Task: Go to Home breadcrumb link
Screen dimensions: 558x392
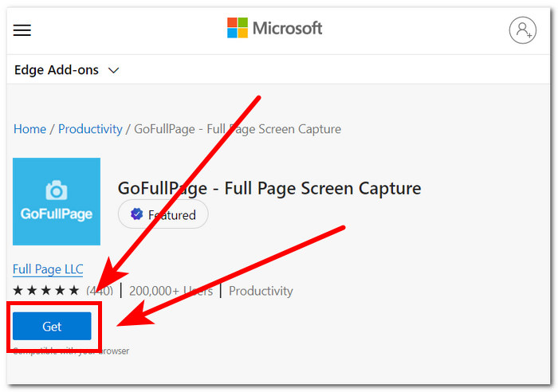Action: (x=30, y=129)
